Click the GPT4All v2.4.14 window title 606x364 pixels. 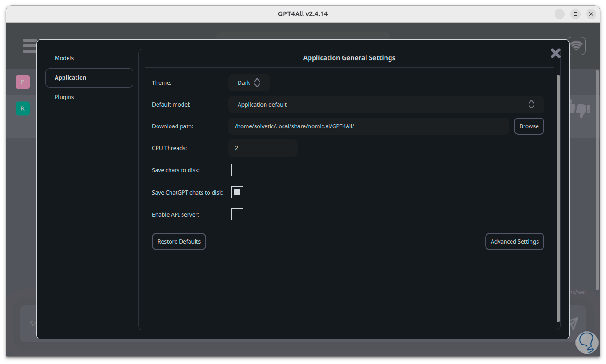(303, 14)
